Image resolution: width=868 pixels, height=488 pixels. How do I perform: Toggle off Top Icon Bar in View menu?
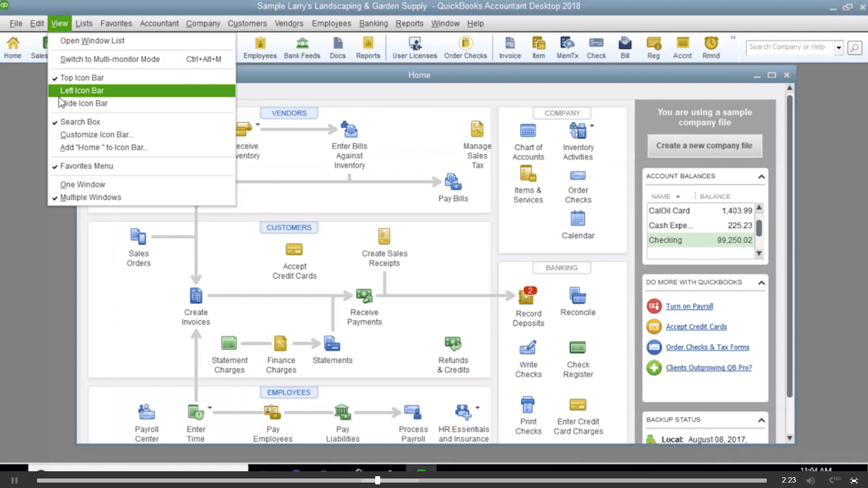(x=83, y=77)
